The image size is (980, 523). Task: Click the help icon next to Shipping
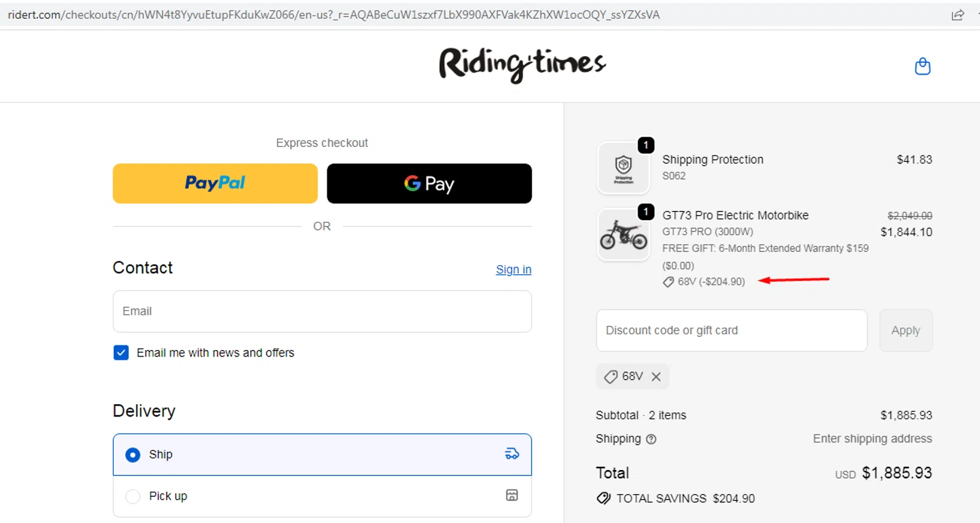[651, 439]
